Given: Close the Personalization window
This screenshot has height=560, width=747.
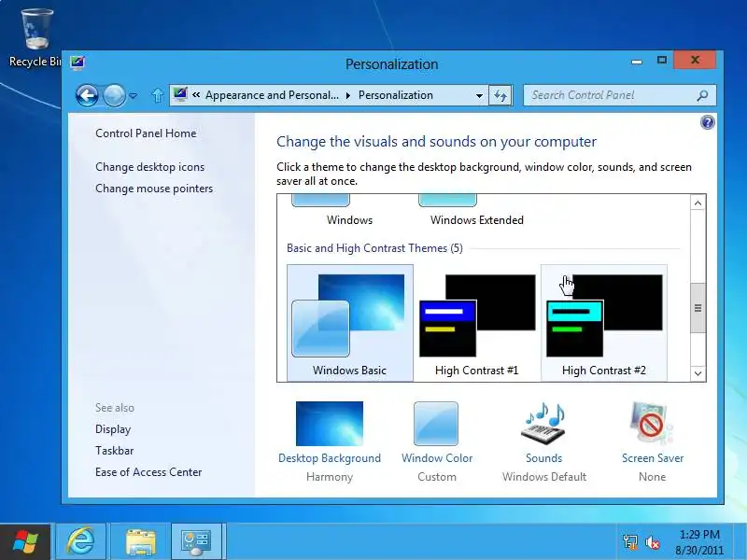Looking at the screenshot, I should tap(695, 60).
